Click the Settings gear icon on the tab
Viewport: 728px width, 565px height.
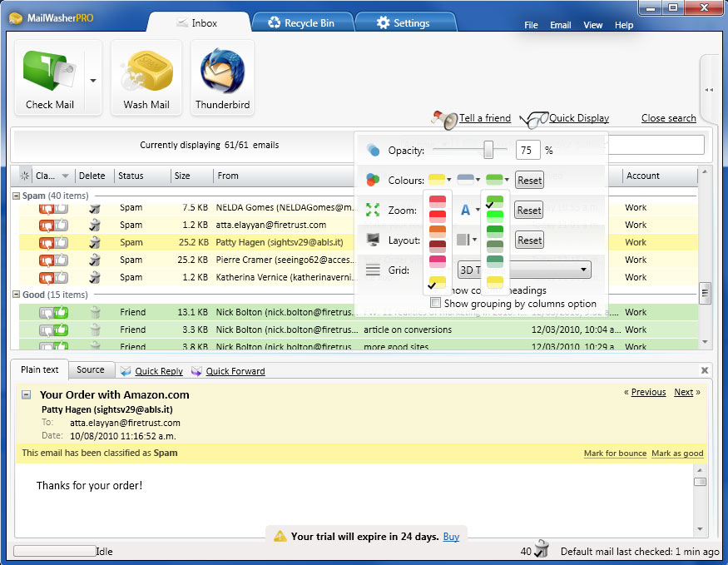(383, 22)
